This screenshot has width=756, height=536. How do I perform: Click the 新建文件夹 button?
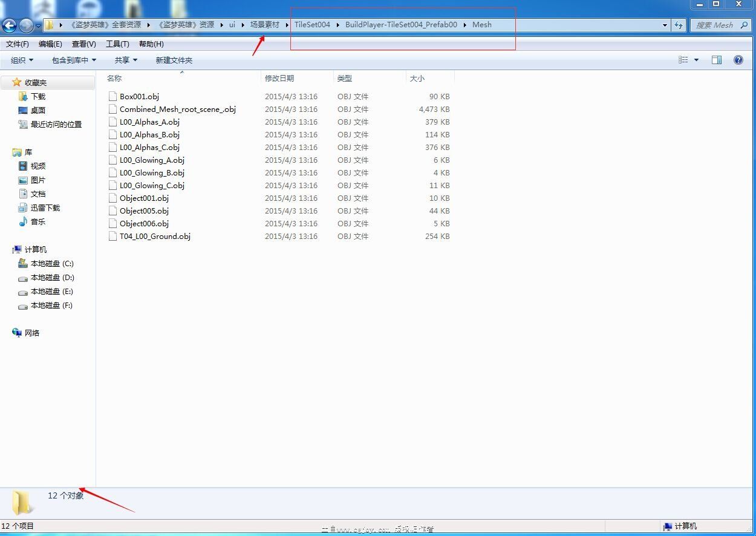coord(174,60)
